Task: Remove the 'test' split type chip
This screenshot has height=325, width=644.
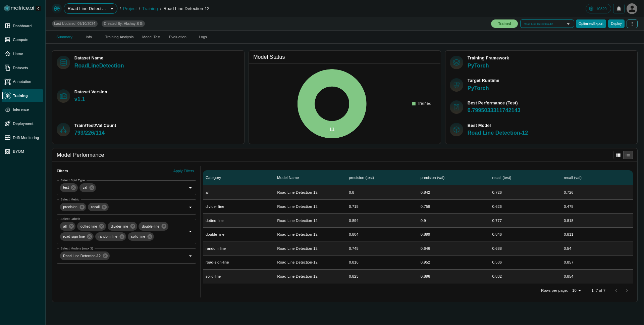Action: (73, 188)
